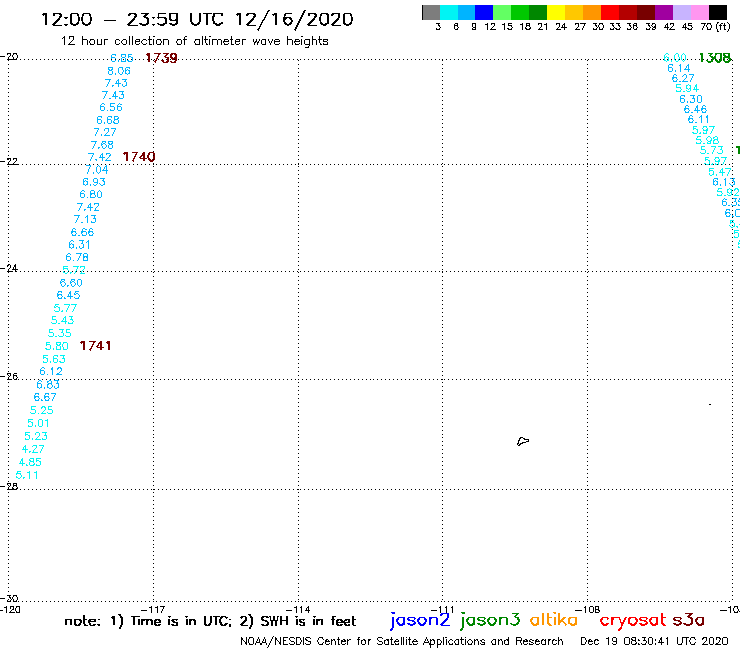Select the bright red swatch in the color scale
The height and width of the screenshot is (650, 740).
coord(610,12)
